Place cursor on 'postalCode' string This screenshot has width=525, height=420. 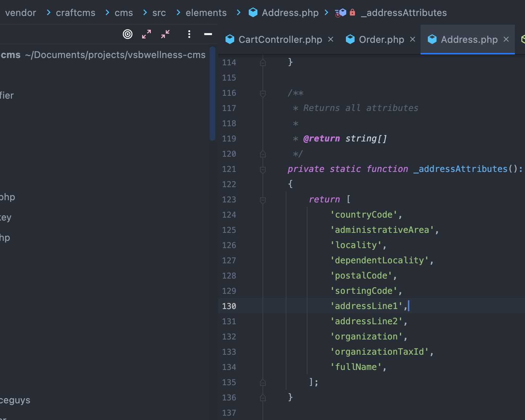click(x=361, y=276)
